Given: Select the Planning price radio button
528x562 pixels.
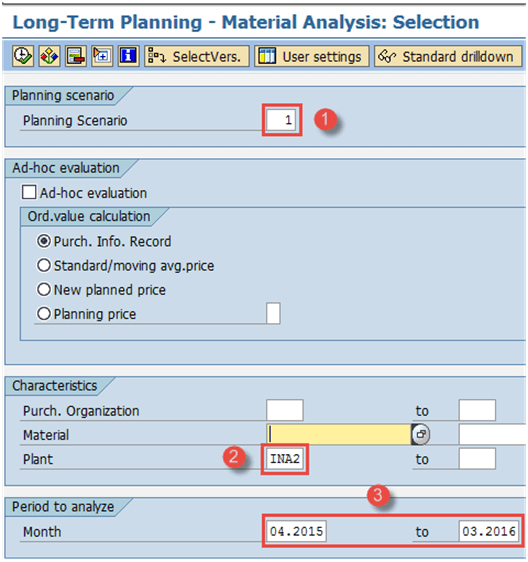Looking at the screenshot, I should [x=44, y=314].
